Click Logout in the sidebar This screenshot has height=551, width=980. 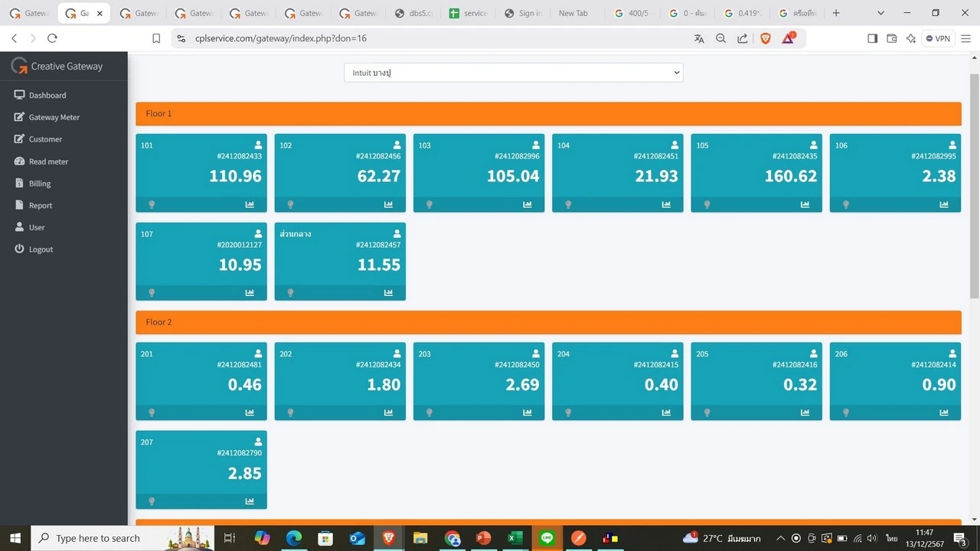click(41, 249)
